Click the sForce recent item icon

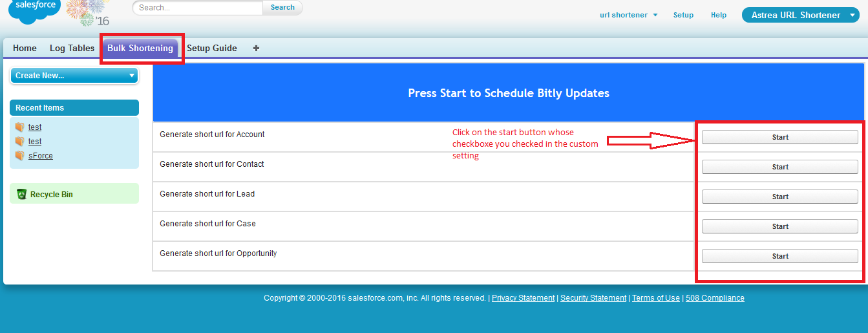[x=19, y=156]
